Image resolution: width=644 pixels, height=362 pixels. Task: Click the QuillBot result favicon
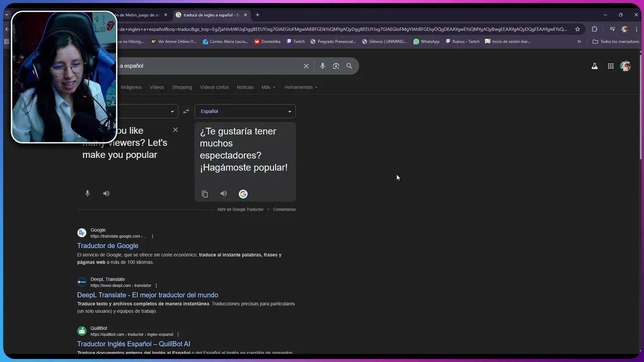pos(82,331)
